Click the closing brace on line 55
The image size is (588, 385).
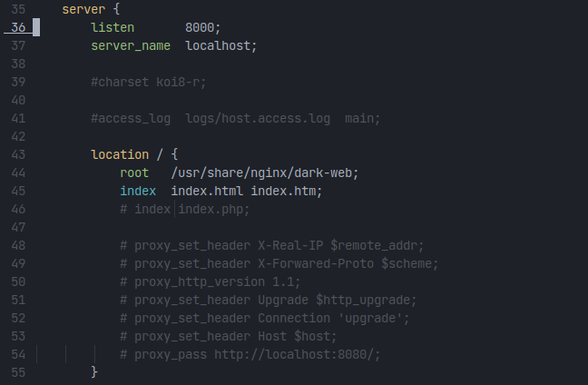click(94, 372)
